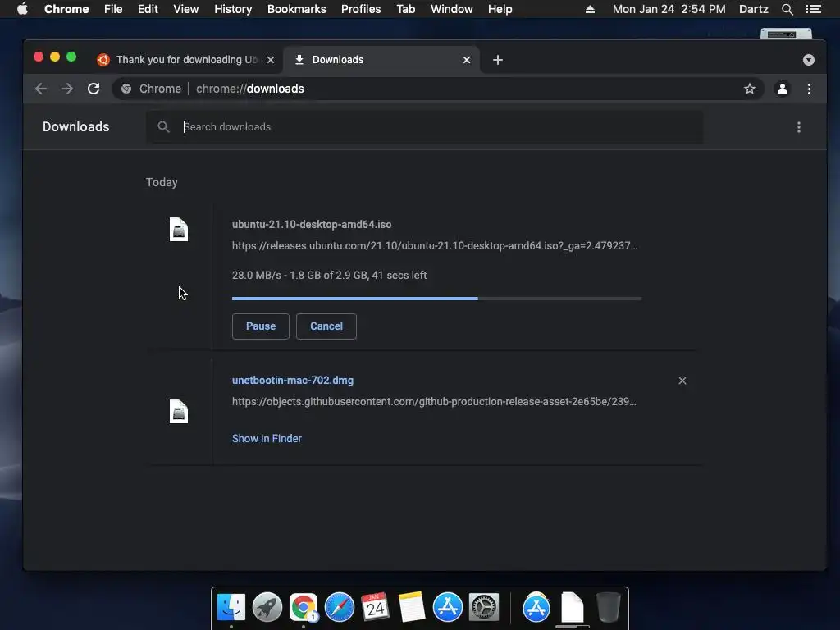Image resolution: width=840 pixels, height=630 pixels.
Task: Click the githubusercontent source URL
Action: click(434, 402)
